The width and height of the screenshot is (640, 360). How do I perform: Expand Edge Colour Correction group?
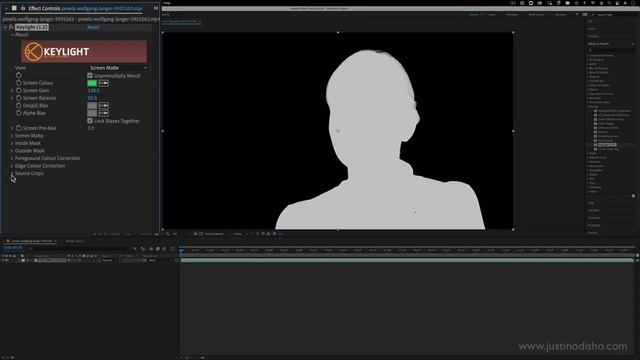[x=12, y=166]
